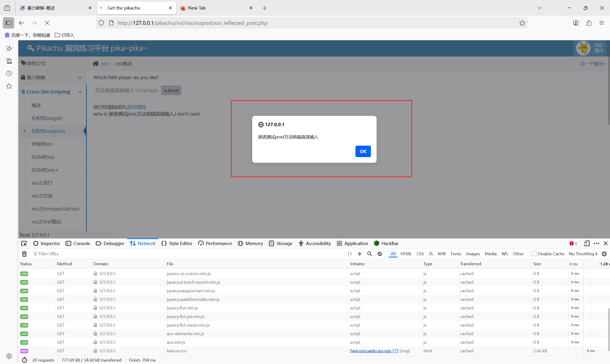Clear the network log with trash icon
The image size is (610, 364).
pyautogui.click(x=24, y=254)
